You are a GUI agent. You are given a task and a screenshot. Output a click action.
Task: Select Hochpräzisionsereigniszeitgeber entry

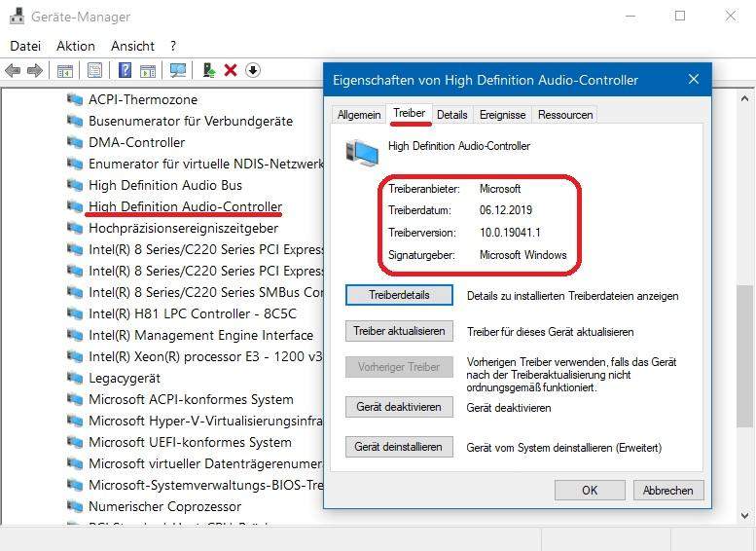point(184,228)
